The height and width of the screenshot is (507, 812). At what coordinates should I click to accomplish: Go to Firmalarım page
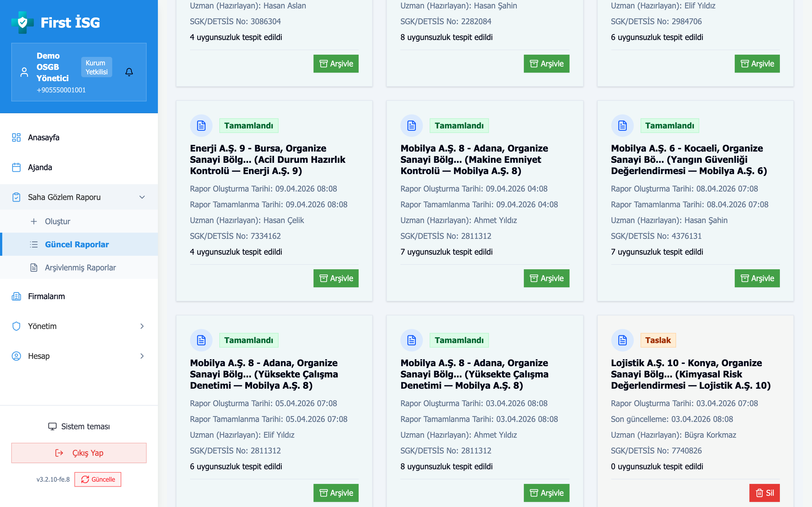tap(46, 296)
